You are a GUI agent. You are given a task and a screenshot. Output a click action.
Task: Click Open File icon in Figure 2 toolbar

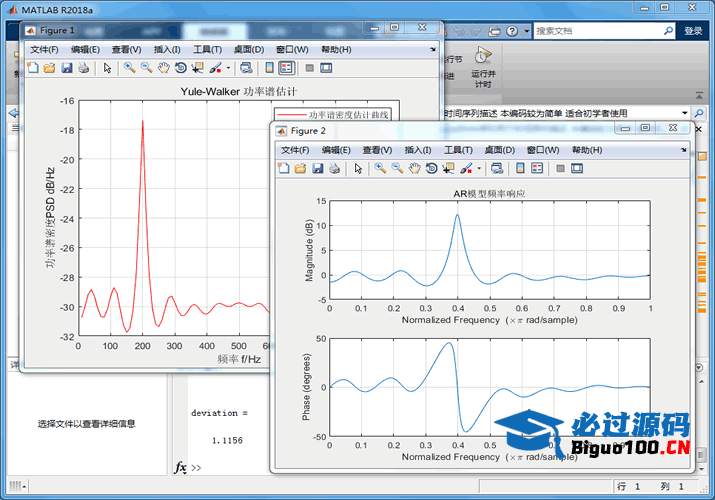coord(301,168)
